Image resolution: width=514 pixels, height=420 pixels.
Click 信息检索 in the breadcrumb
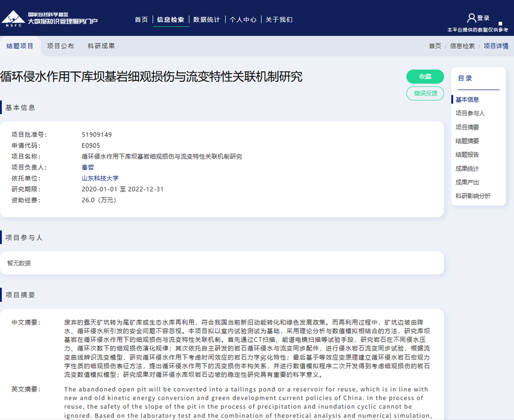[x=462, y=46]
